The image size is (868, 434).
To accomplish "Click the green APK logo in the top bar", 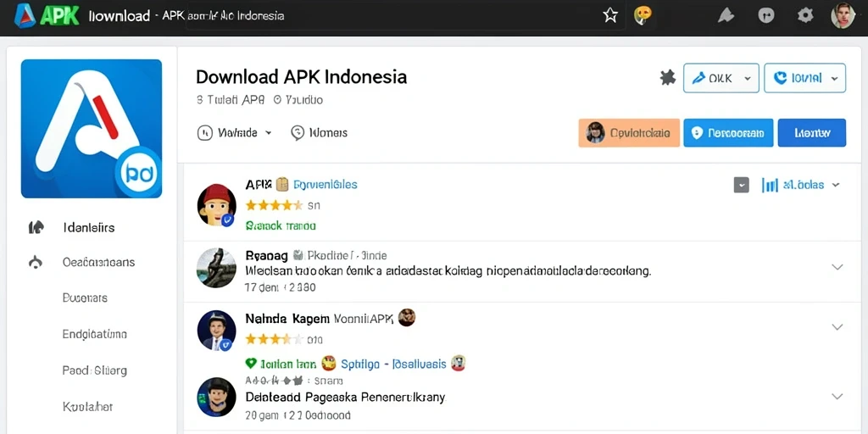I will coord(59,15).
